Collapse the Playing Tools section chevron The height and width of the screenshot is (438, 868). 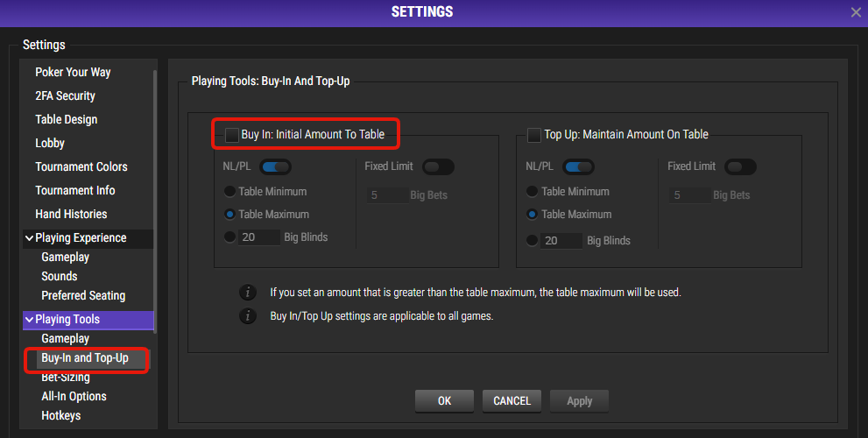point(29,320)
